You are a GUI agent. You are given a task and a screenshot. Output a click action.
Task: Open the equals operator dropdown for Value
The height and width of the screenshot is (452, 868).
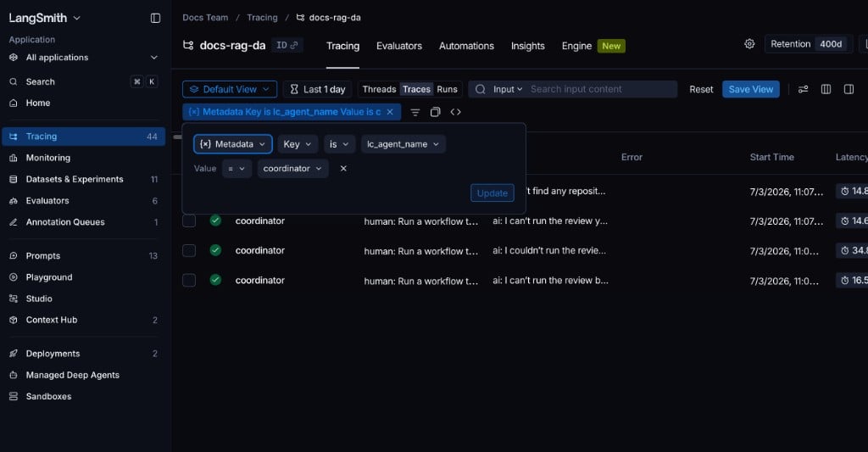pyautogui.click(x=236, y=169)
